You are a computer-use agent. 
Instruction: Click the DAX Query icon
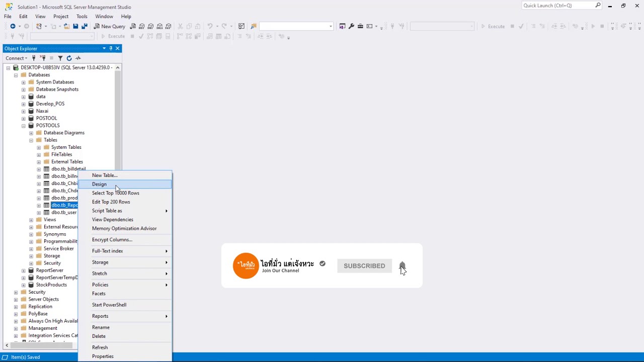tap(168, 26)
